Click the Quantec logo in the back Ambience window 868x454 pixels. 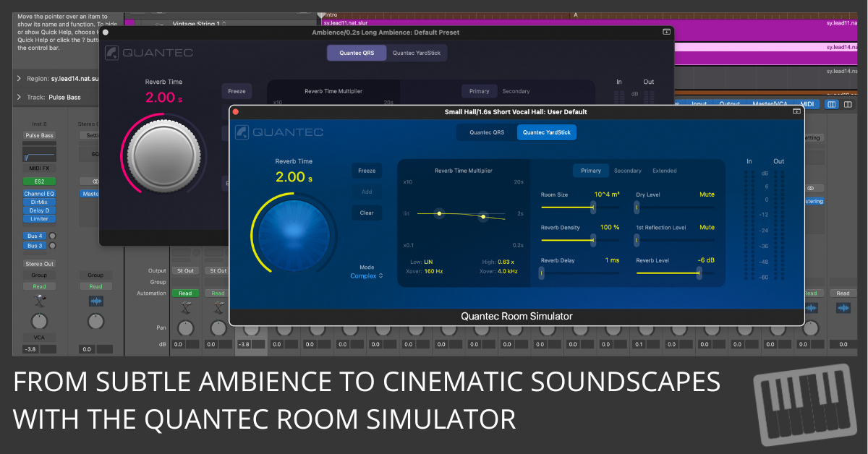pos(148,53)
